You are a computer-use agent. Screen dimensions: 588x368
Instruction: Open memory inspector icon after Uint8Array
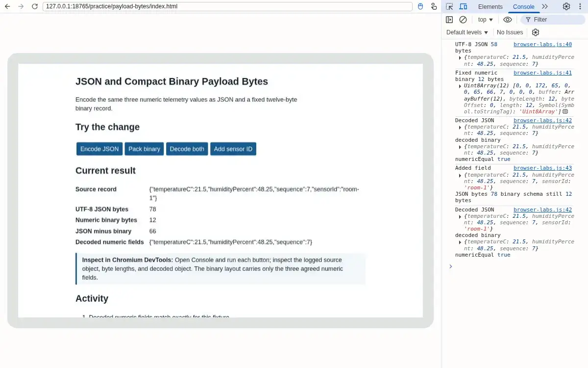click(565, 111)
